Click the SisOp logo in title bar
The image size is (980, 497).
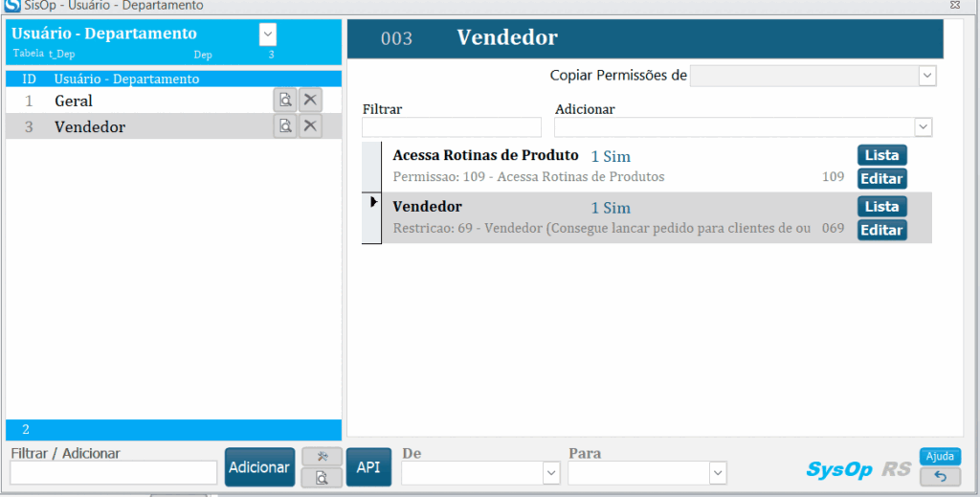[x=12, y=6]
